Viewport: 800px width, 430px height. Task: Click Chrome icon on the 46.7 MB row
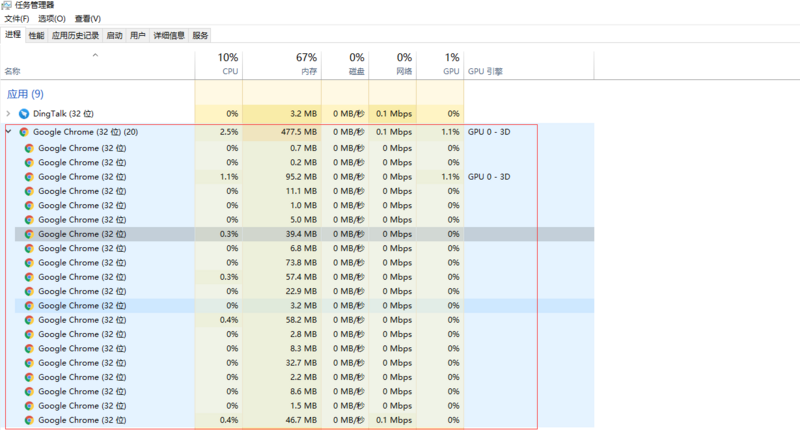29,420
